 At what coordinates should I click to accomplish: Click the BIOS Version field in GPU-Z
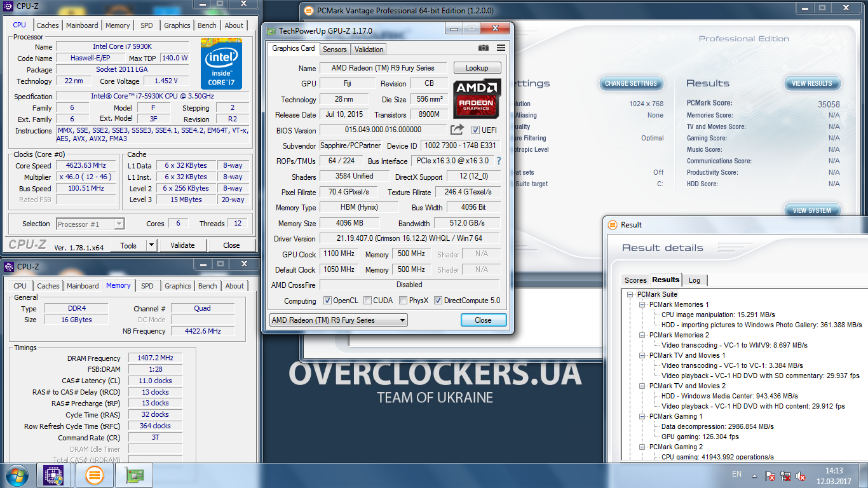click(x=383, y=130)
